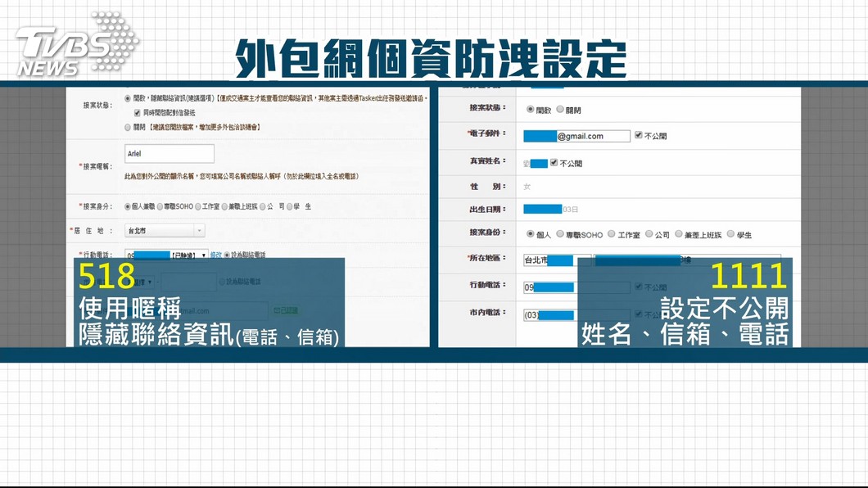
Task: Click the 居住地 field label
Action: tap(93, 231)
